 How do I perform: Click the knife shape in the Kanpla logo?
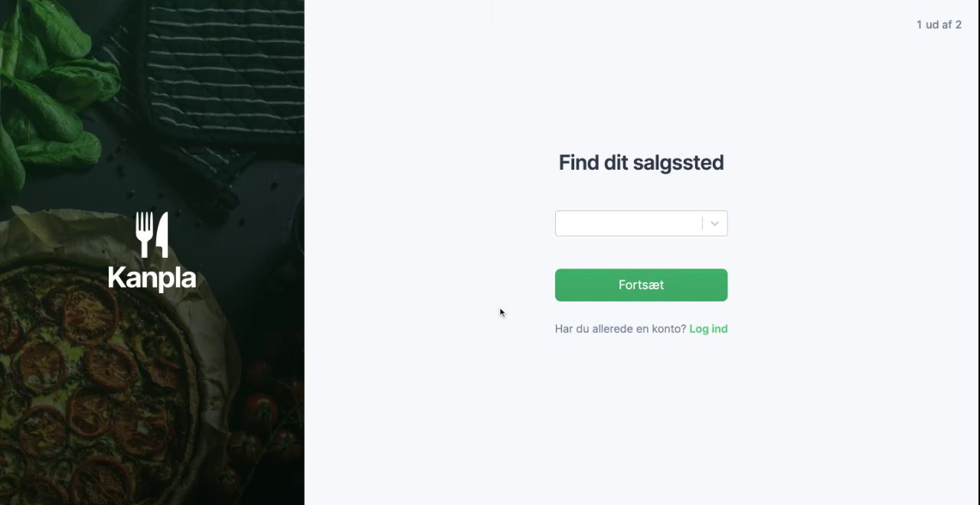[162, 235]
